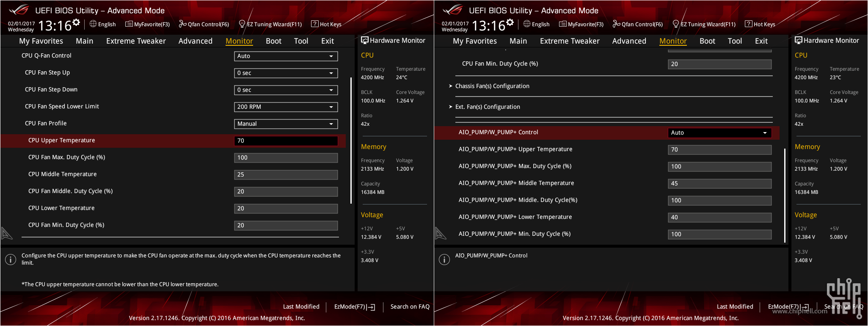Click the Hardware Monitor icon in left window
868x326 pixels.
pos(364,40)
